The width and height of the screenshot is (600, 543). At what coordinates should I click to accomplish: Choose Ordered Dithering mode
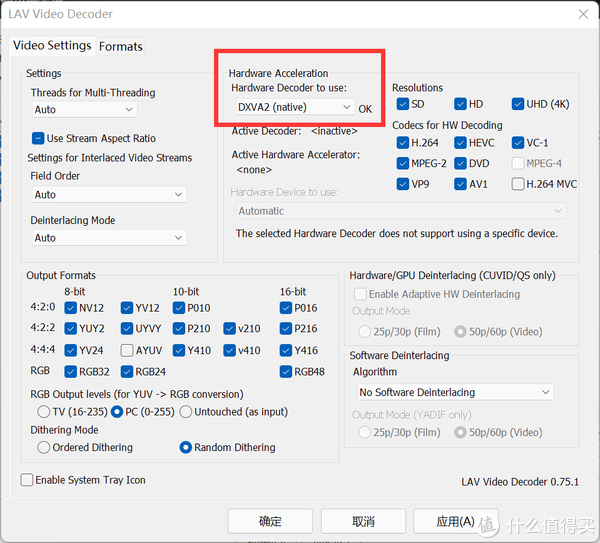[44, 448]
